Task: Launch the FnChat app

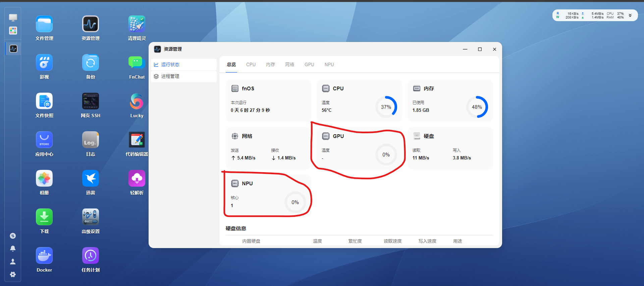Action: click(137, 63)
